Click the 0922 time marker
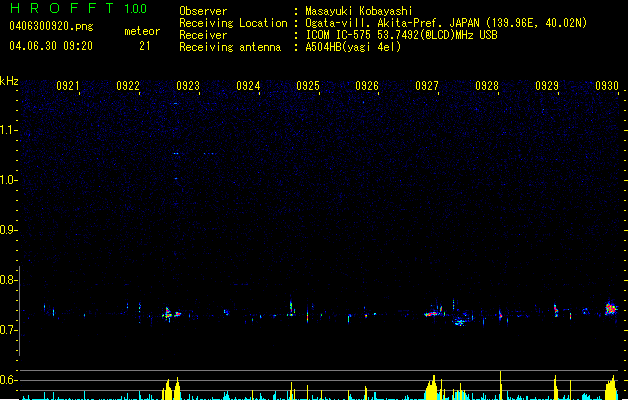The height and width of the screenshot is (400, 629). (128, 86)
